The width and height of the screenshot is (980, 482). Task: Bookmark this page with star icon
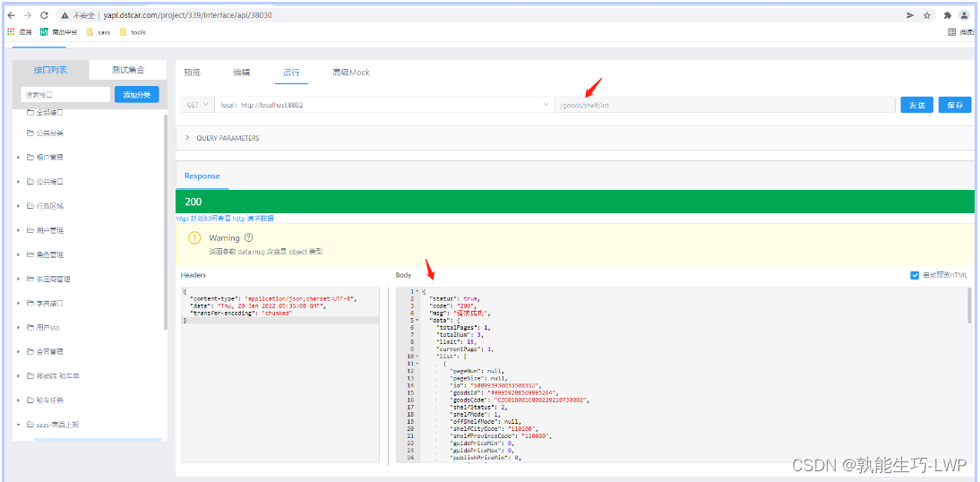click(x=927, y=15)
